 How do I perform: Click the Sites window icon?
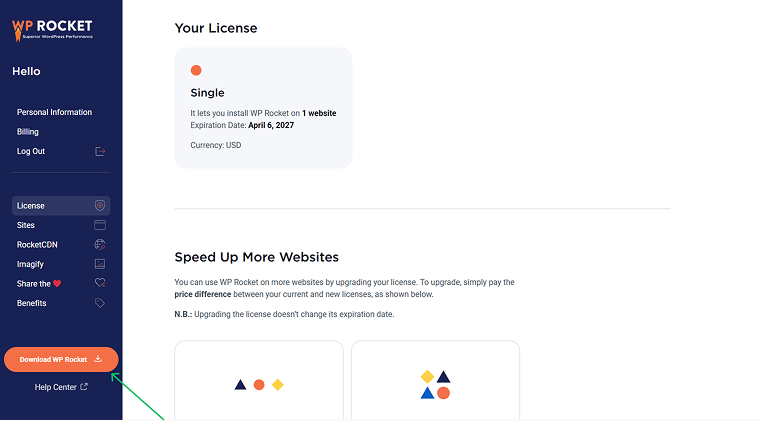(x=100, y=225)
